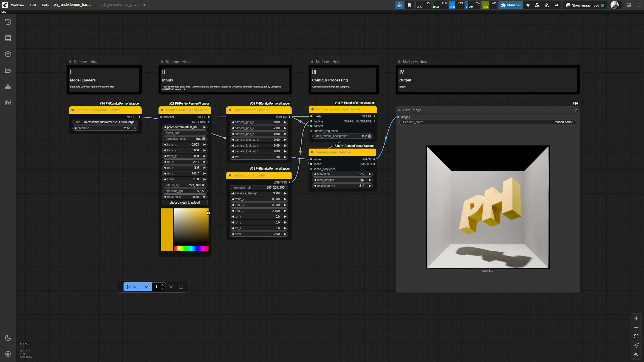
Task: Toggle bottom panel icon in top bar
Action: [629, 5]
